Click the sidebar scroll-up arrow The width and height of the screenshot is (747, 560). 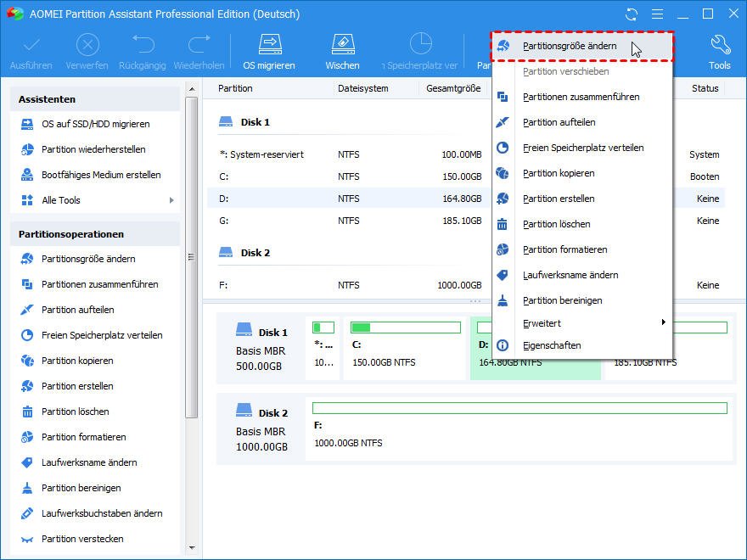pyautogui.click(x=192, y=89)
